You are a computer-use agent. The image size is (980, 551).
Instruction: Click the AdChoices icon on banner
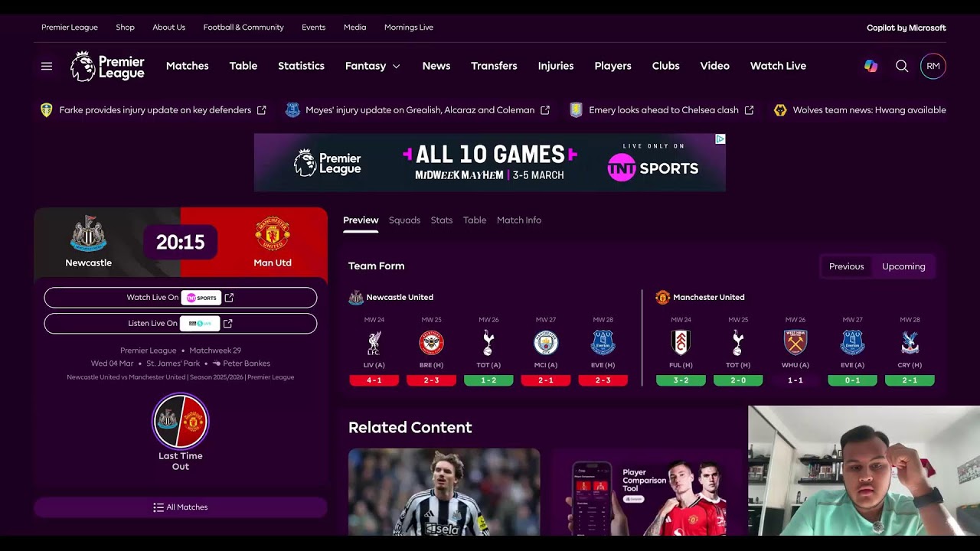pyautogui.click(x=720, y=139)
